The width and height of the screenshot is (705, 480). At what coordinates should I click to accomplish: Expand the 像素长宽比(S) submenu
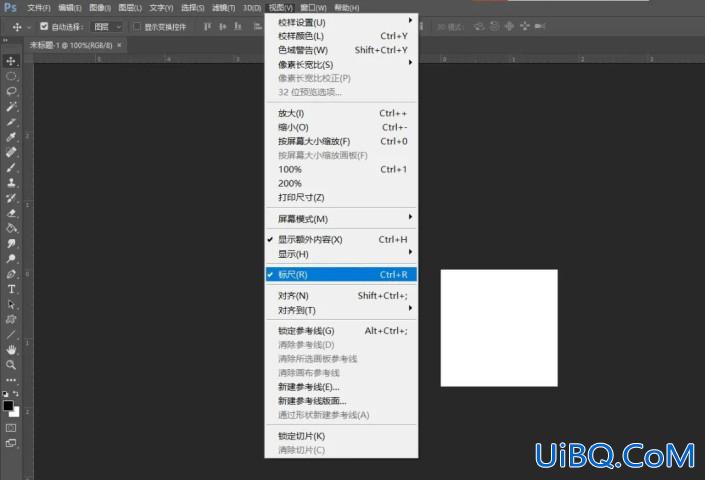coord(341,64)
